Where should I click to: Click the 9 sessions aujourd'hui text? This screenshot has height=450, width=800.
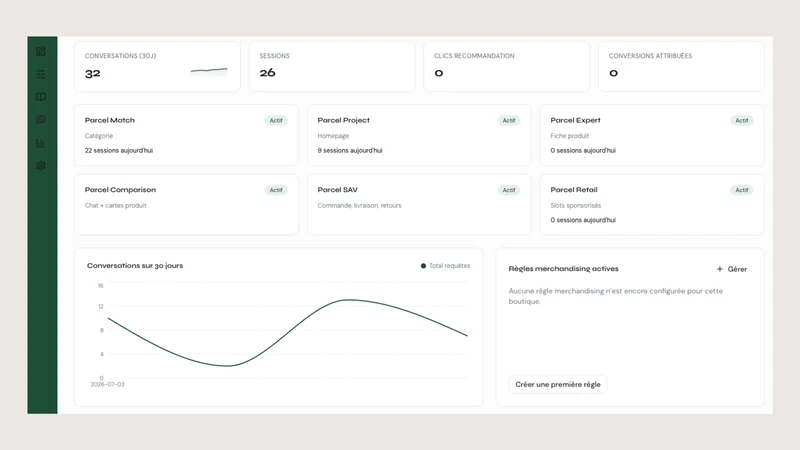[x=349, y=151]
